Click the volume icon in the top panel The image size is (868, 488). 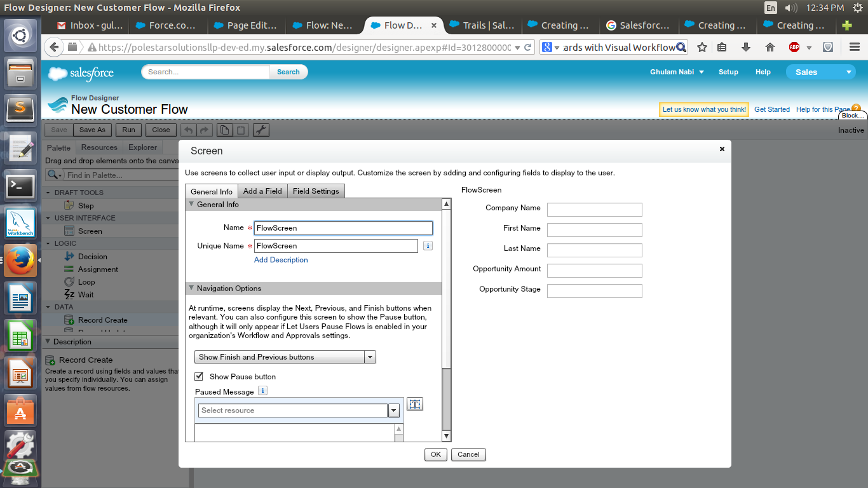[x=791, y=8]
